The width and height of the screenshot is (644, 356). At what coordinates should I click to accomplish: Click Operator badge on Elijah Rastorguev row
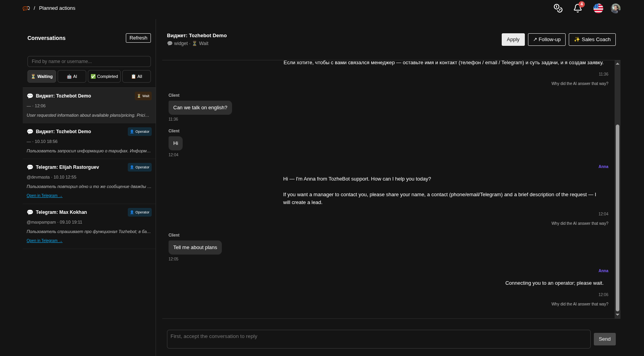point(140,167)
